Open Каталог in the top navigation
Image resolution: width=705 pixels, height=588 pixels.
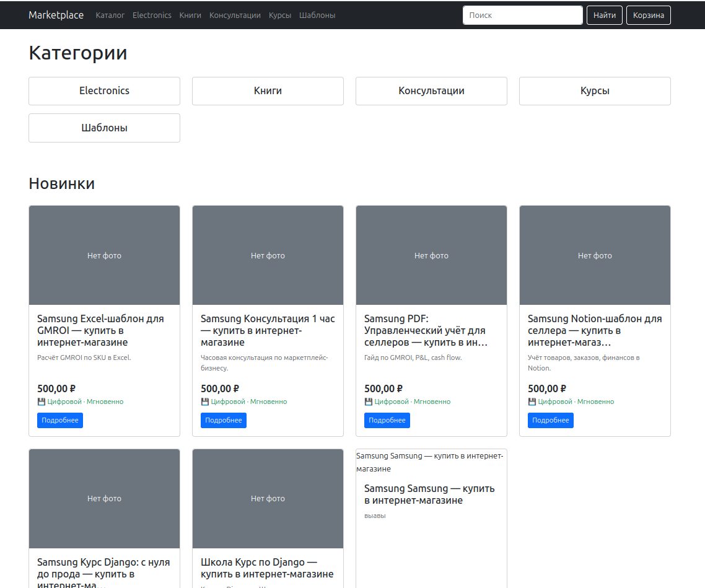(110, 15)
